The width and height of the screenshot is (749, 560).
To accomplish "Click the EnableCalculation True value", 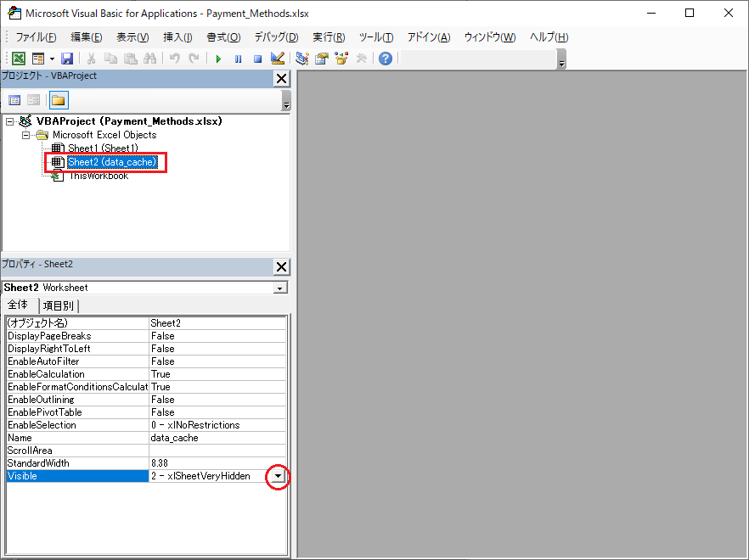I will 217,374.
